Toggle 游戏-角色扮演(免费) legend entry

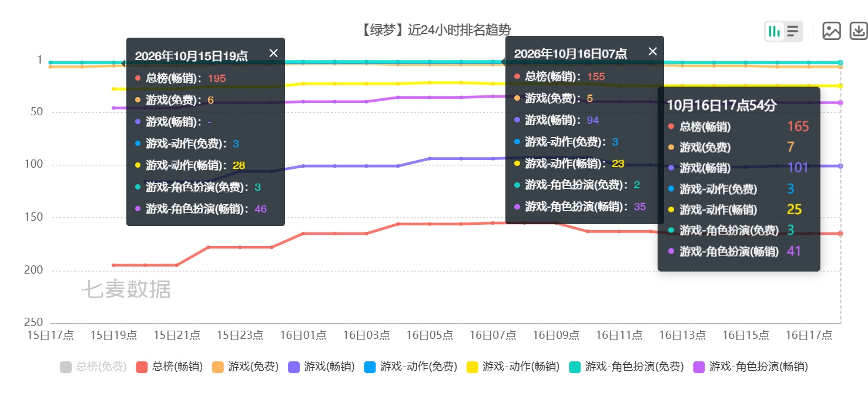tap(626, 367)
